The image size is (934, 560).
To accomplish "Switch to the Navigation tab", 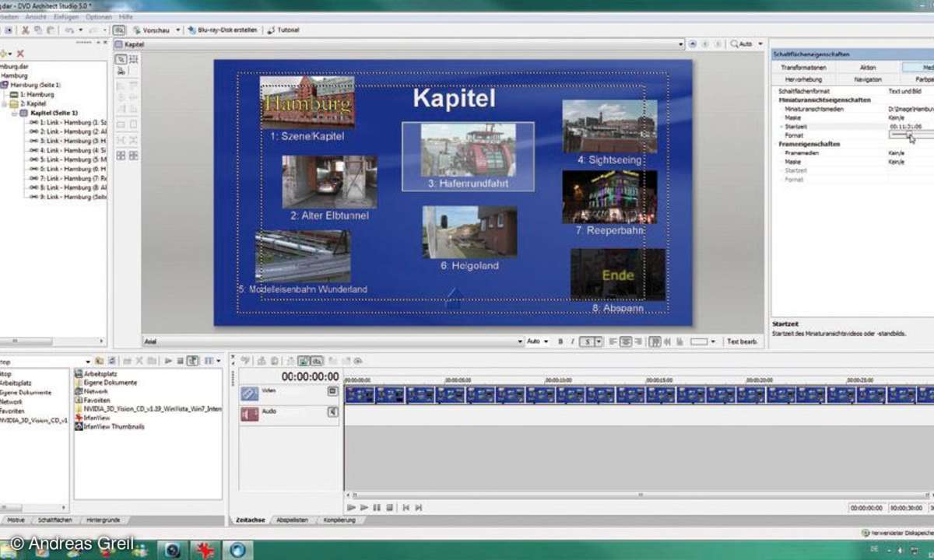I will [x=868, y=79].
